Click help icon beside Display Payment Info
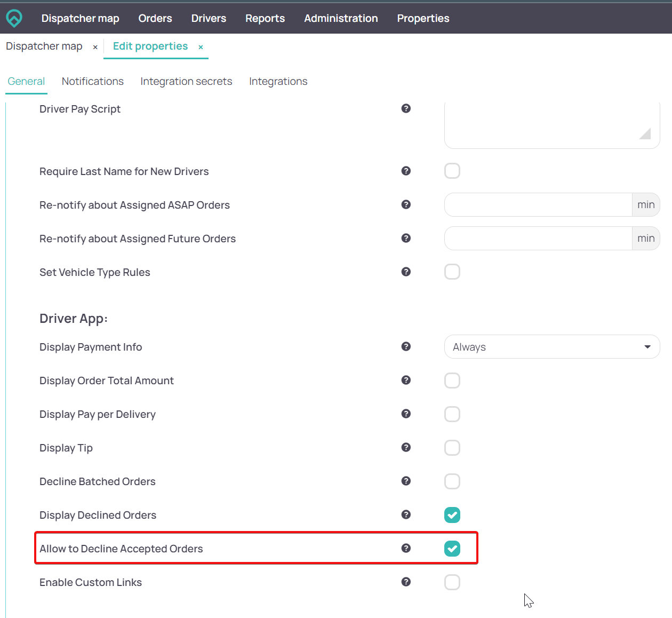This screenshot has width=672, height=618. coord(406,346)
